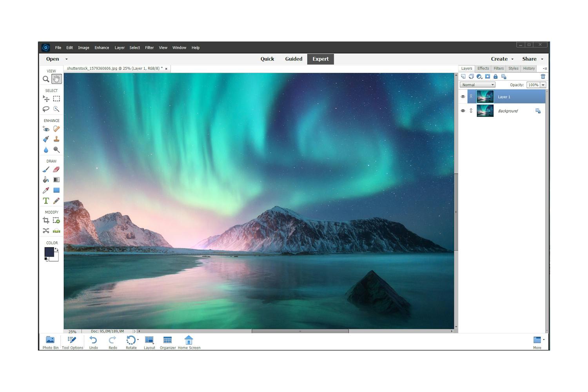This screenshot has width=588, height=392.
Task: Lock the selected layer
Action: click(495, 76)
